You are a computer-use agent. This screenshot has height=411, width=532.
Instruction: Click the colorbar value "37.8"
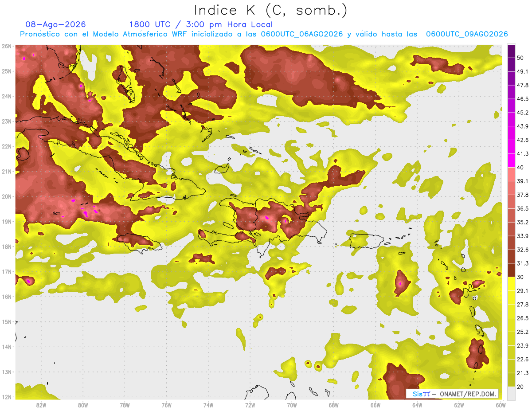(523, 195)
